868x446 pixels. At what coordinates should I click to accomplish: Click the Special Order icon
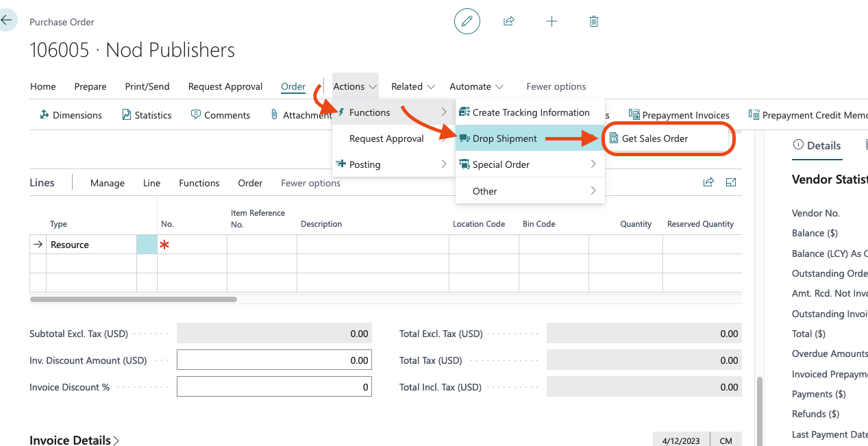tap(464, 164)
